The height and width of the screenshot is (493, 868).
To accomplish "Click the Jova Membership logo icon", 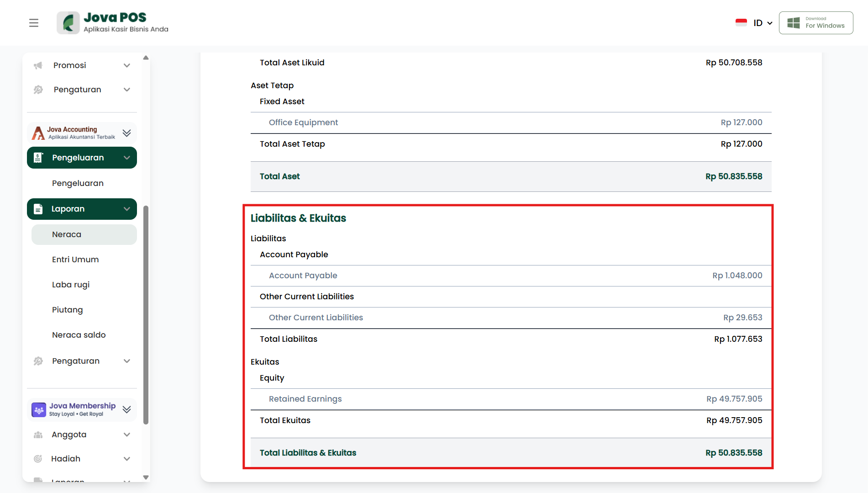I will tap(39, 409).
